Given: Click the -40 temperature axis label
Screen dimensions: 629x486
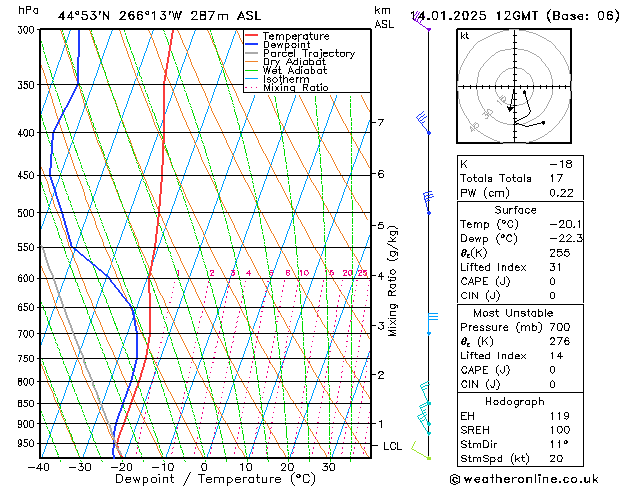Looking at the screenshot, I should (39, 467).
